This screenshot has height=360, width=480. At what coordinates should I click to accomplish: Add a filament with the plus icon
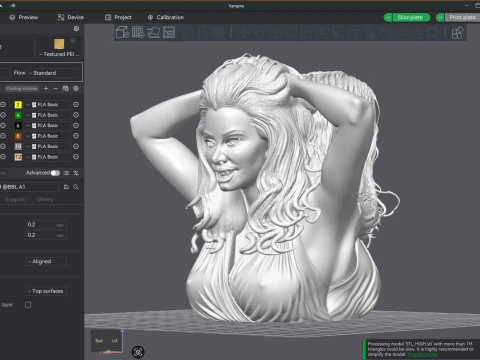pos(46,88)
